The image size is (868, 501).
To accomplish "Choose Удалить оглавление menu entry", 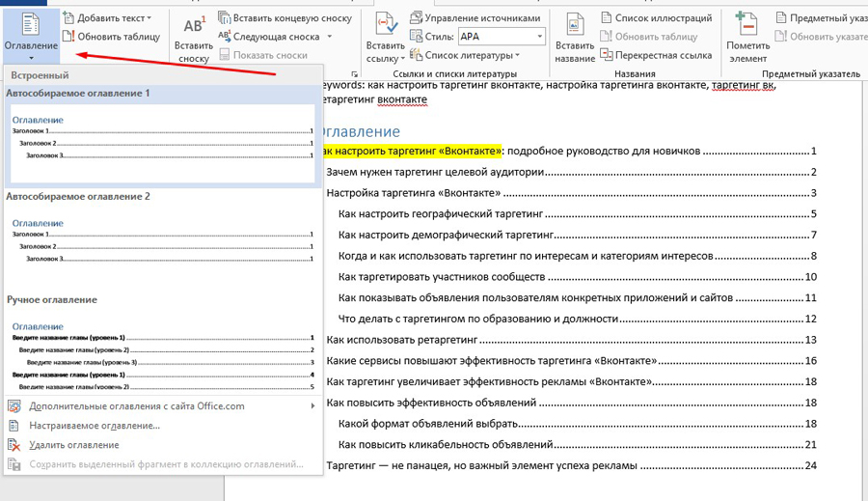I will pyautogui.click(x=163, y=445).
